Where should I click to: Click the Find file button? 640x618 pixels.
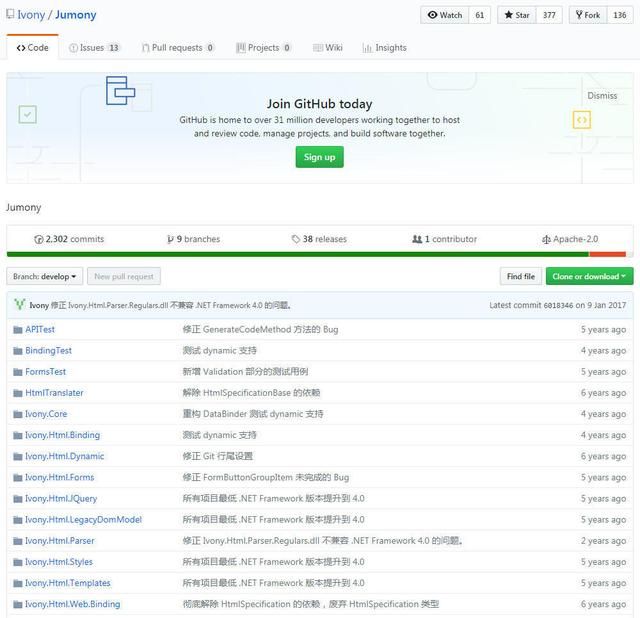[521, 276]
